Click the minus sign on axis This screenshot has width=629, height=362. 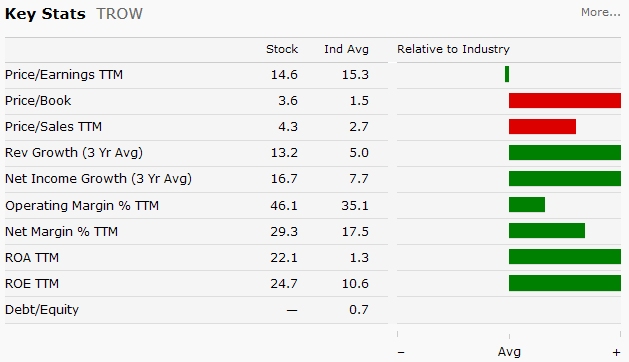401,353
